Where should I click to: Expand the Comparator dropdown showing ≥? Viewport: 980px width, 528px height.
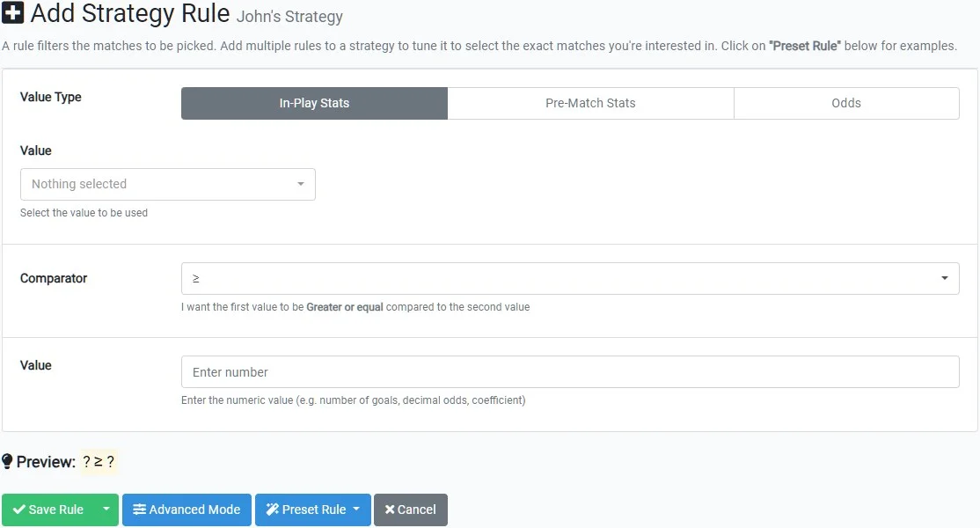(x=569, y=278)
